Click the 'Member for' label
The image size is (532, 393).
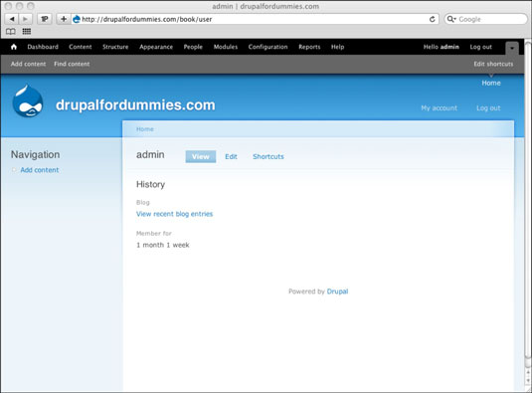pyautogui.click(x=154, y=234)
